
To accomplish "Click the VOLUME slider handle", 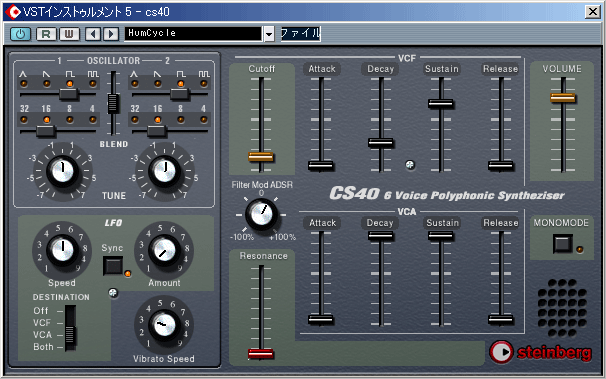I will 563,98.
